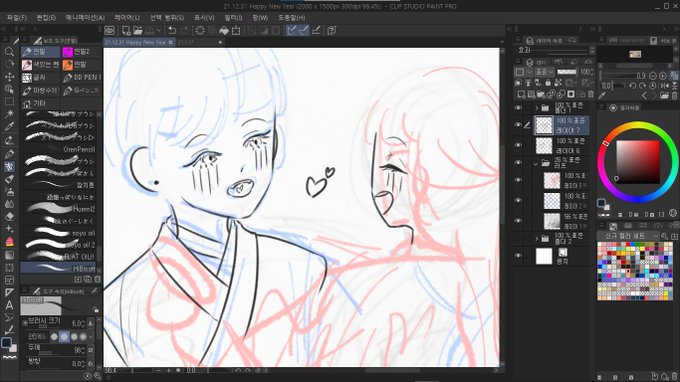Hide the pink sketch layer via eye icon
680x382 pixels.
[518, 180]
